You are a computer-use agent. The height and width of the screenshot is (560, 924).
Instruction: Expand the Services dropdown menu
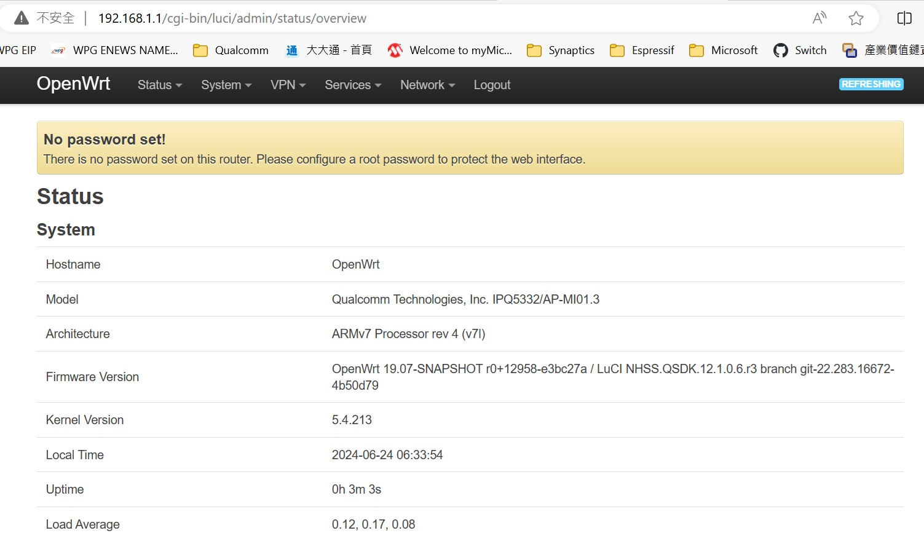click(353, 85)
